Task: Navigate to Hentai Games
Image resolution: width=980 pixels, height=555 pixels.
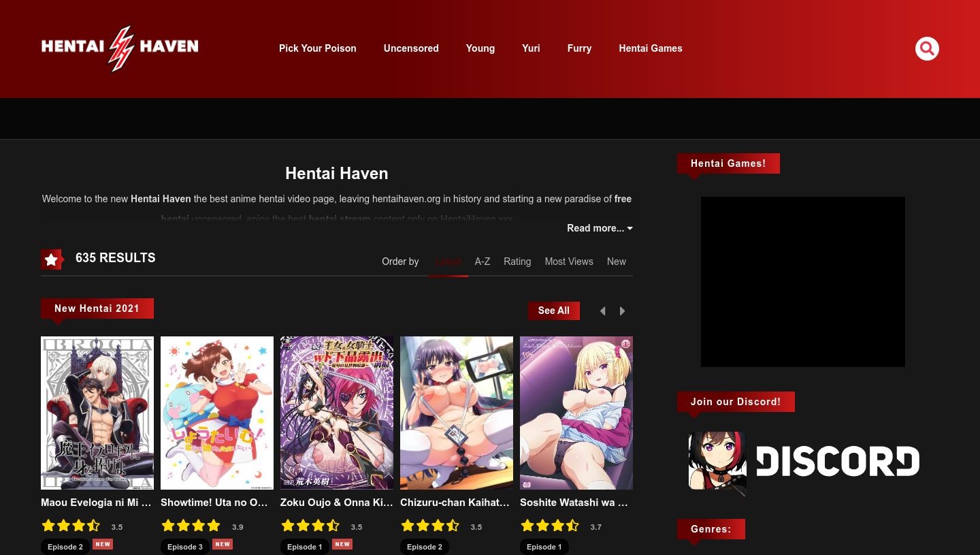Action: point(651,48)
